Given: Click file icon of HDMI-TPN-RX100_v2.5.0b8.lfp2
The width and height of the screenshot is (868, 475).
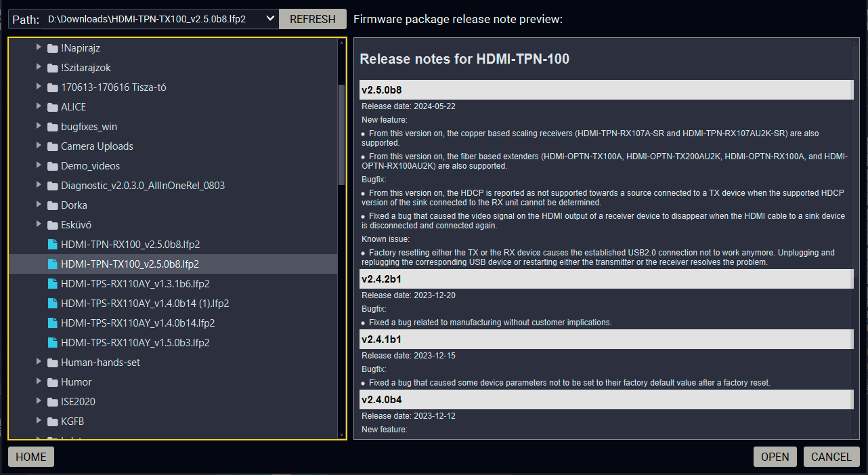Looking at the screenshot, I should 53,245.
